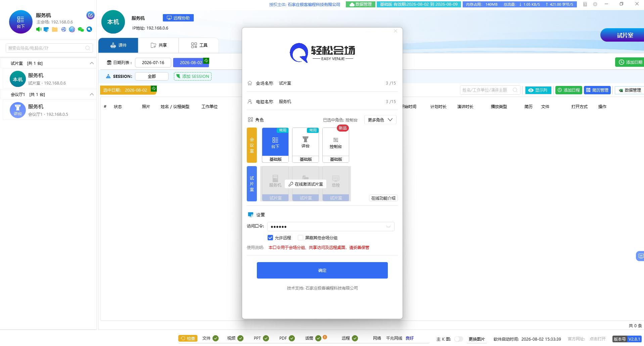Click the disabled 总控 试片室 role card
This screenshot has width=644, height=346.
click(x=336, y=184)
